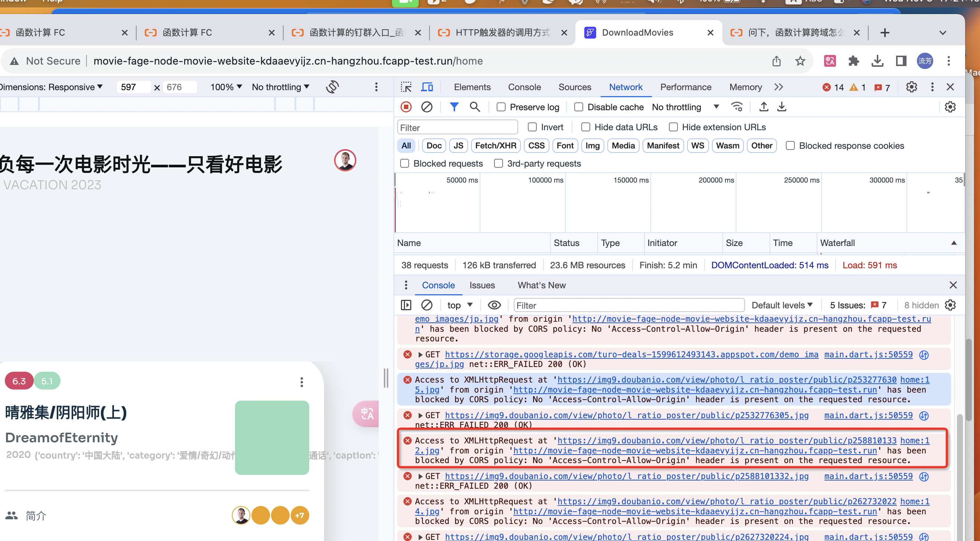Click viewport width field 597
The height and width of the screenshot is (541, 980).
click(133, 87)
